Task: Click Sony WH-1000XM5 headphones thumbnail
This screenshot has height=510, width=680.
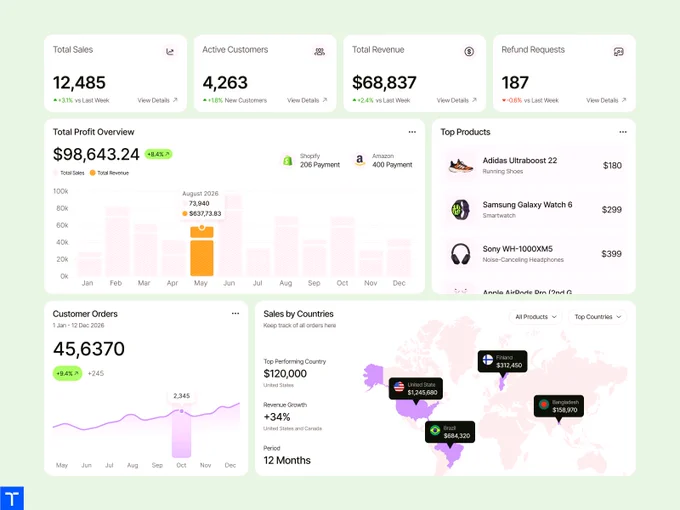Action: click(x=460, y=254)
